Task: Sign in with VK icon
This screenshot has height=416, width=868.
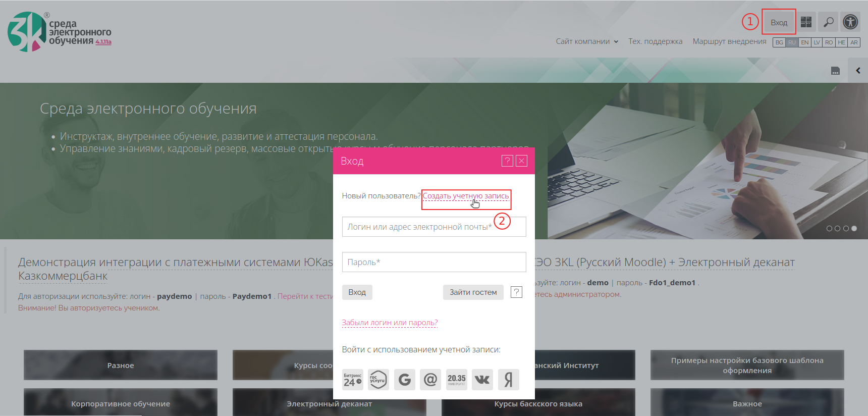Action: (x=482, y=379)
